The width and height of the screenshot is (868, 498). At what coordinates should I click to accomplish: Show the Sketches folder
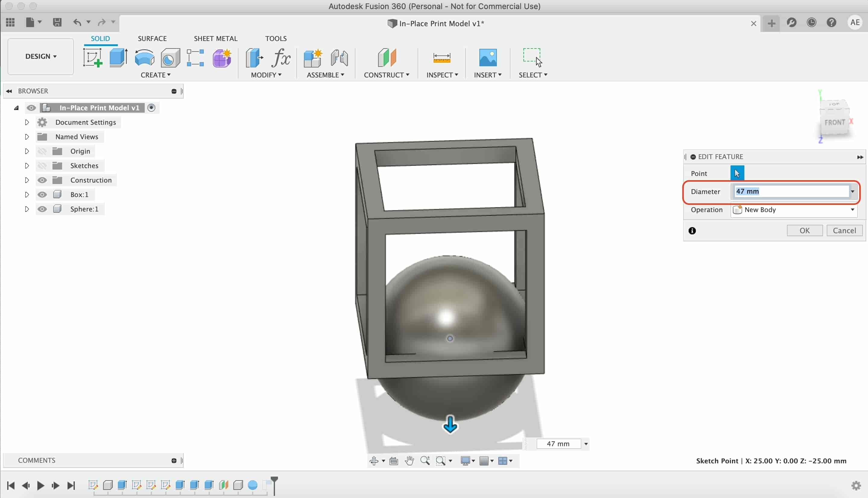click(x=42, y=165)
